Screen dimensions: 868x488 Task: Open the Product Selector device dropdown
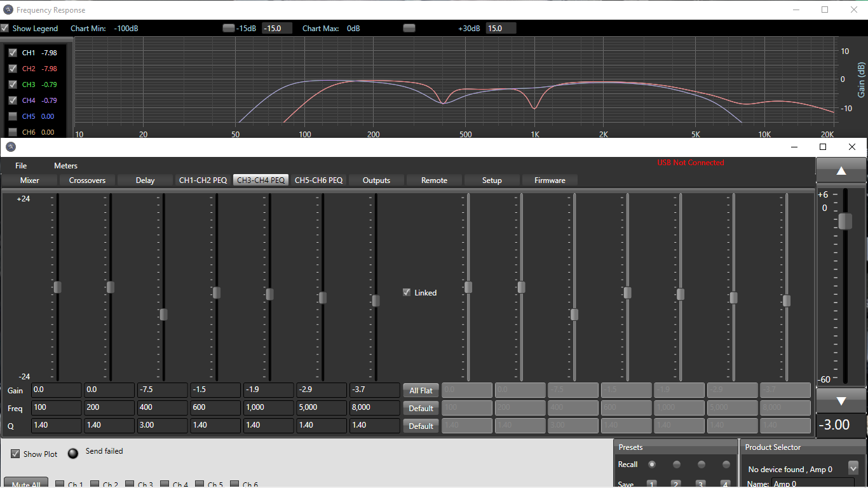[853, 468]
